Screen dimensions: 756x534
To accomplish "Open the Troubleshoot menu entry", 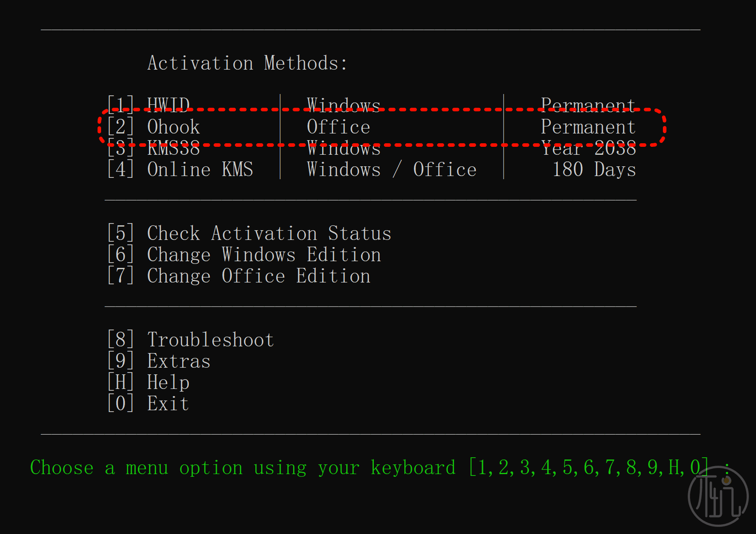I will [x=210, y=340].
